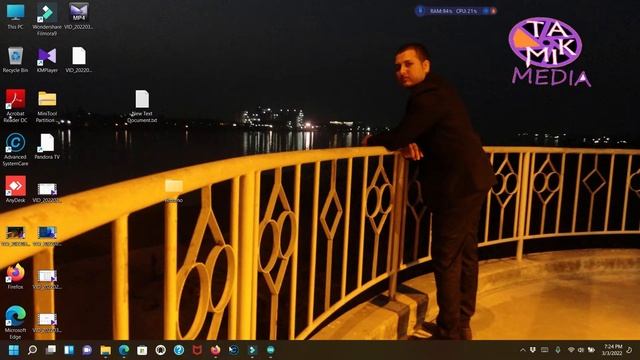Viewport: 640px width, 360px height.
Task: Click the shield-shaped system tray icon
Action: tap(533, 350)
